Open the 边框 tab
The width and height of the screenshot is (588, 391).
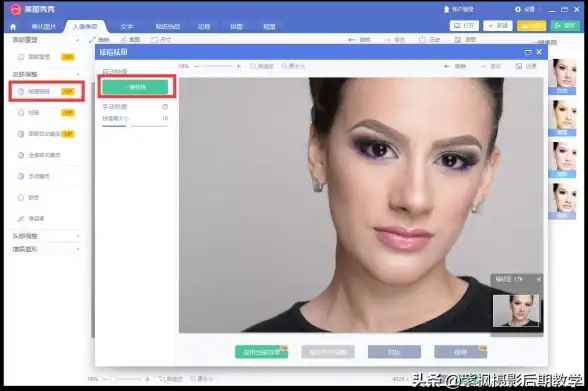click(x=204, y=27)
